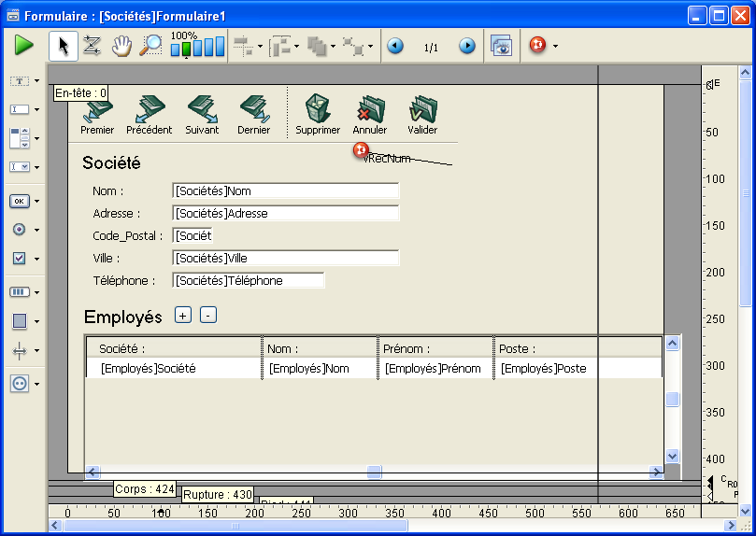Select the OK button object tool
The image size is (756, 536).
[x=20, y=201]
